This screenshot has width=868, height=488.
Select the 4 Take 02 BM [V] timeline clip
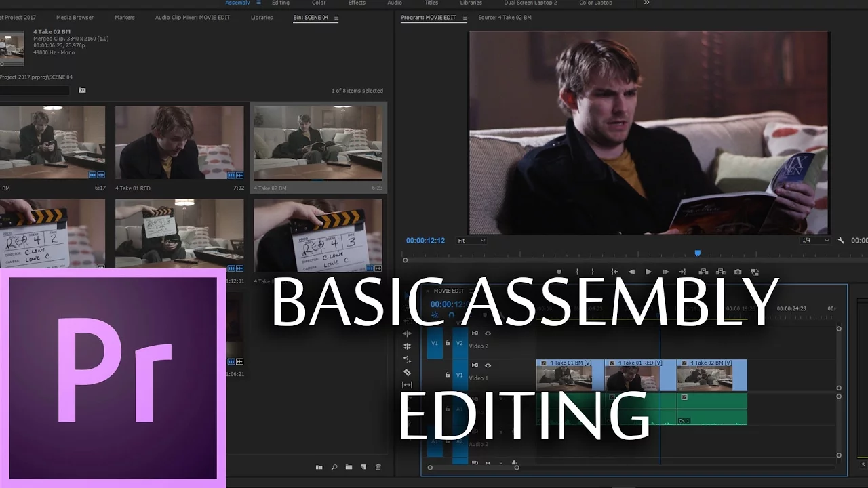(712, 375)
